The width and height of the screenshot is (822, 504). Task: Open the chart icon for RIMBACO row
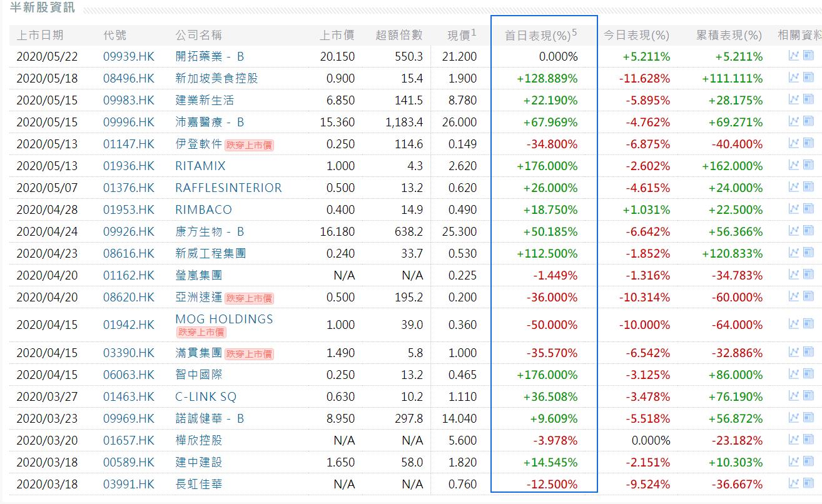click(x=794, y=209)
